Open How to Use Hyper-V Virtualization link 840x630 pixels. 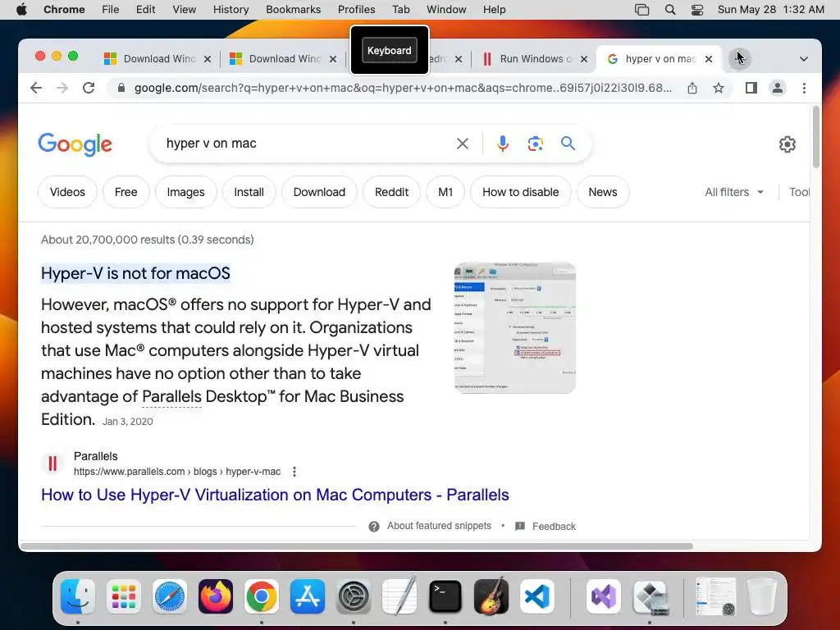[275, 495]
